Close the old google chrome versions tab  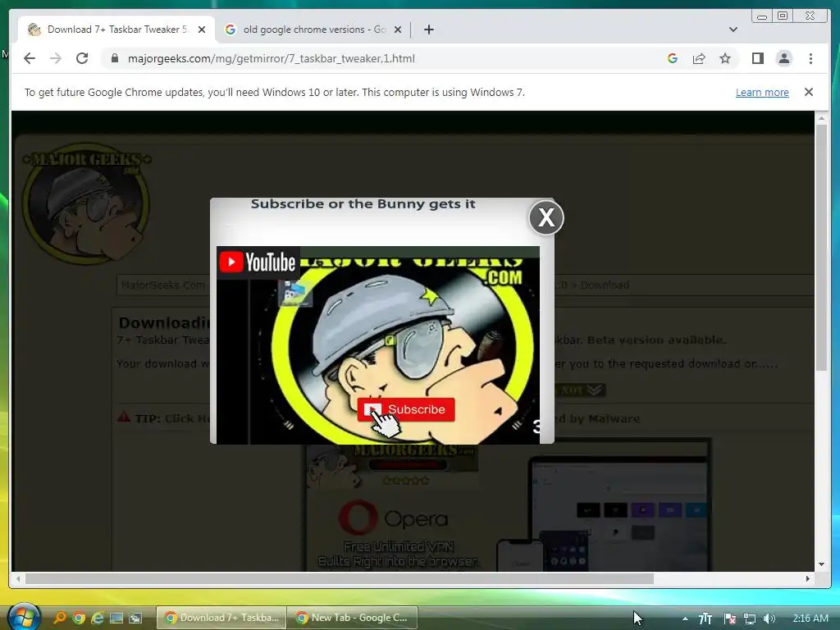point(398,30)
